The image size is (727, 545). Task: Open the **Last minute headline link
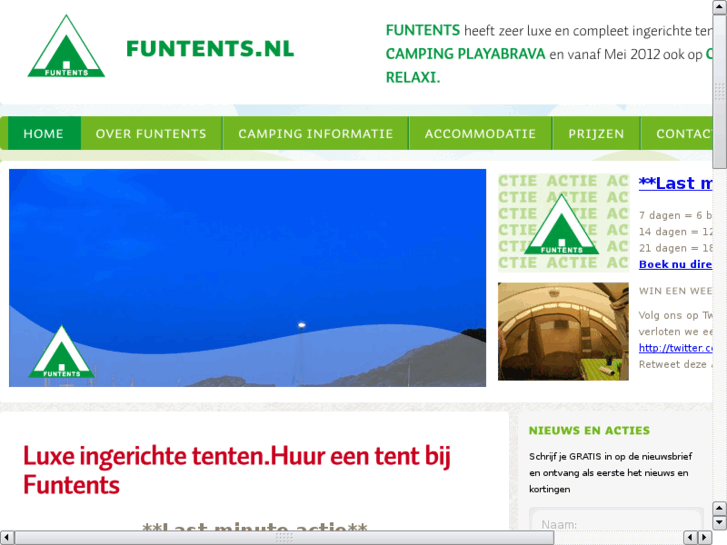pyautogui.click(x=676, y=183)
